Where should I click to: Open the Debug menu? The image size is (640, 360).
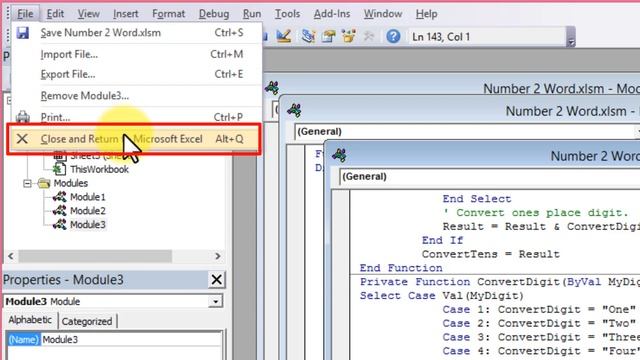tap(214, 14)
